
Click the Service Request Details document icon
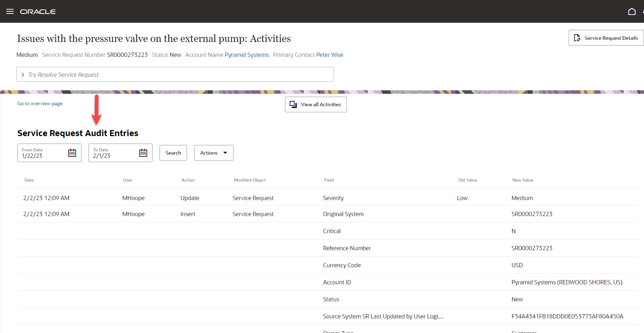click(577, 38)
